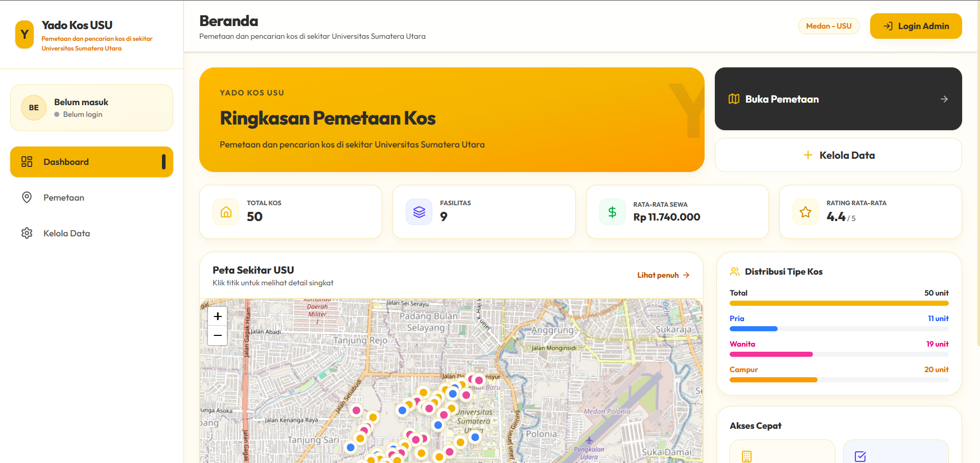Click the Rata-rata Sewa dollar icon

click(x=612, y=212)
